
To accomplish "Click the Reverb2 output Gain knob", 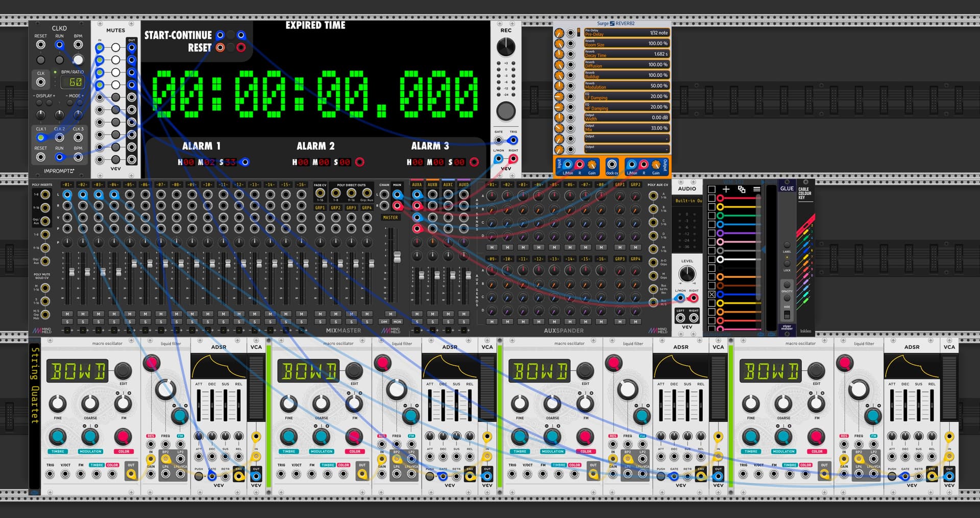I will pyautogui.click(x=656, y=164).
